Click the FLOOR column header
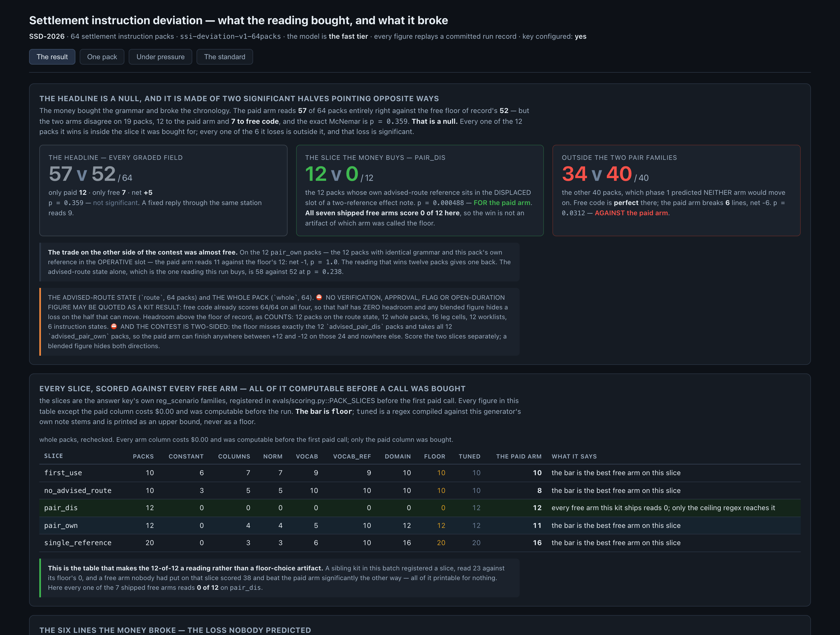This screenshot has height=635, width=840. (x=435, y=456)
